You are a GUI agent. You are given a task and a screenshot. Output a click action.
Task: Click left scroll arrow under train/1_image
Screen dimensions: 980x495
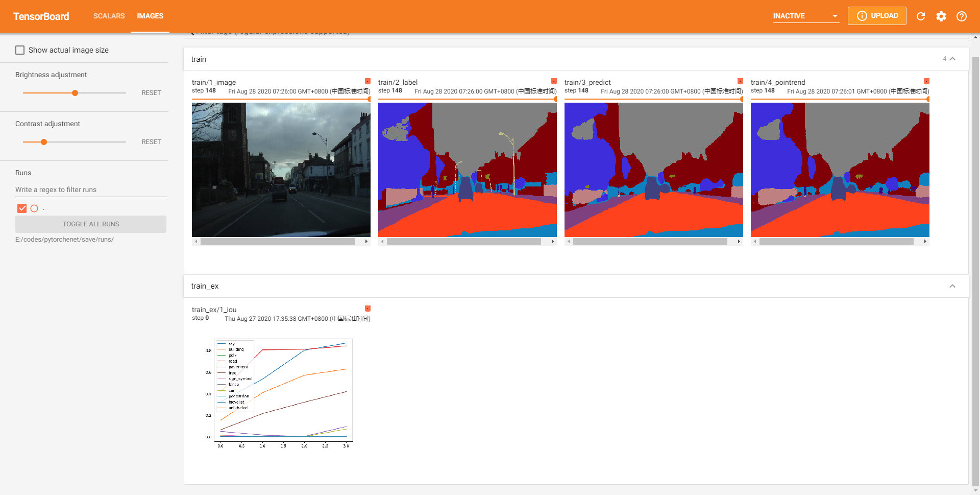click(x=196, y=242)
